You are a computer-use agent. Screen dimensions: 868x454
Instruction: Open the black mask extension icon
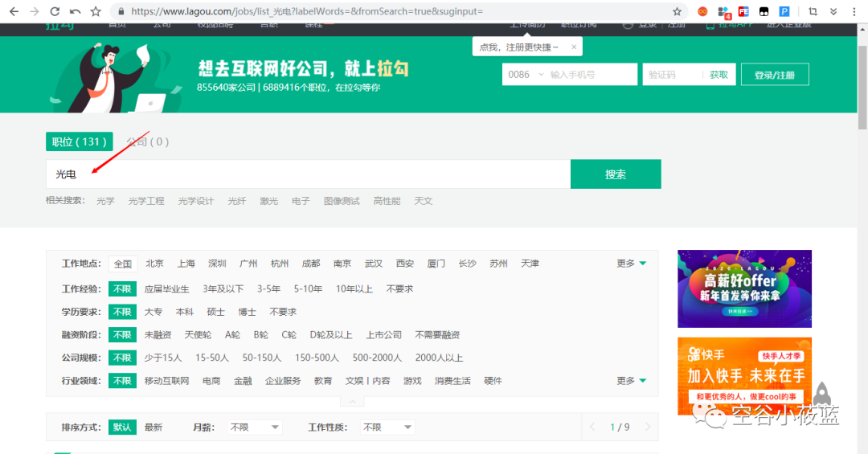point(764,11)
